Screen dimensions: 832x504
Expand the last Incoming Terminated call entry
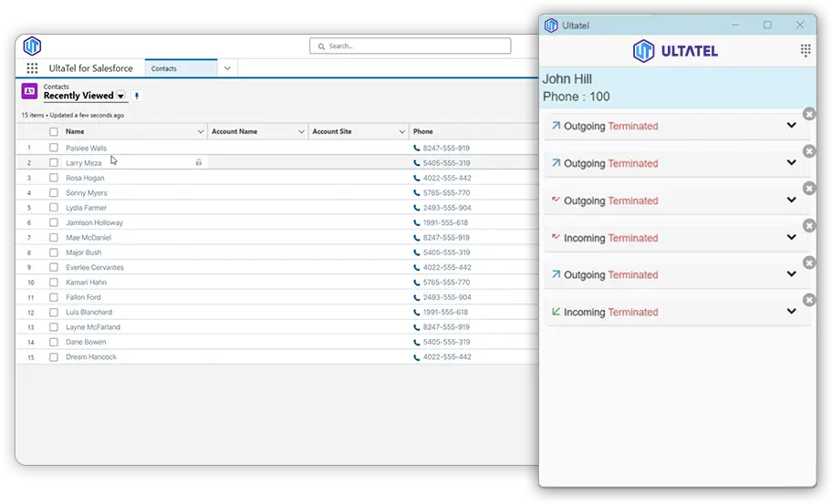791,312
